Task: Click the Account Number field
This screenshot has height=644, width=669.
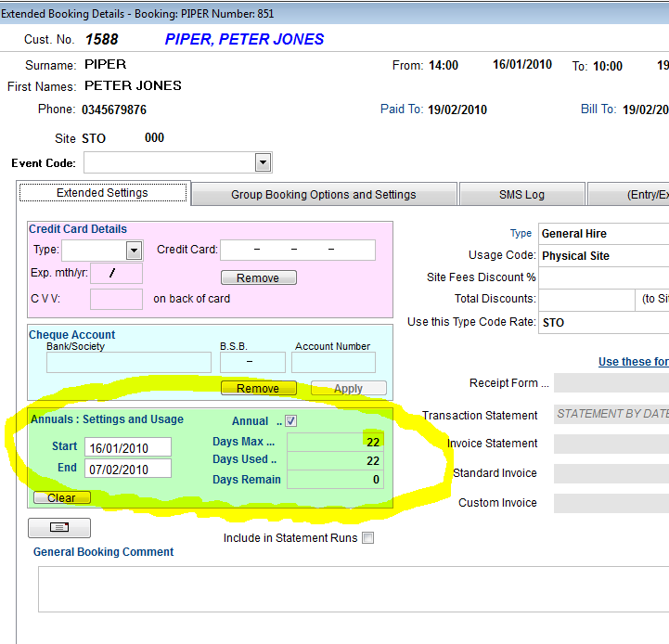Action: pyautogui.click(x=333, y=362)
